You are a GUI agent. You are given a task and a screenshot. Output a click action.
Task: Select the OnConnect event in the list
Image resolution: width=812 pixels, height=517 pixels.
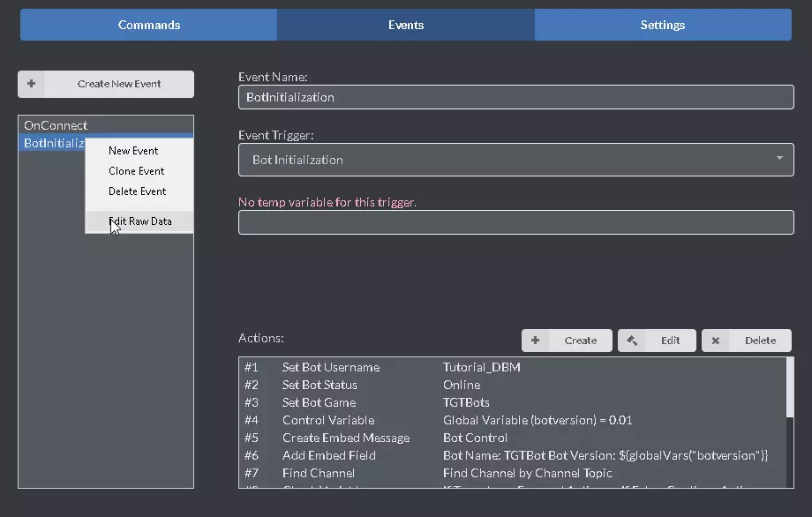[56, 125]
